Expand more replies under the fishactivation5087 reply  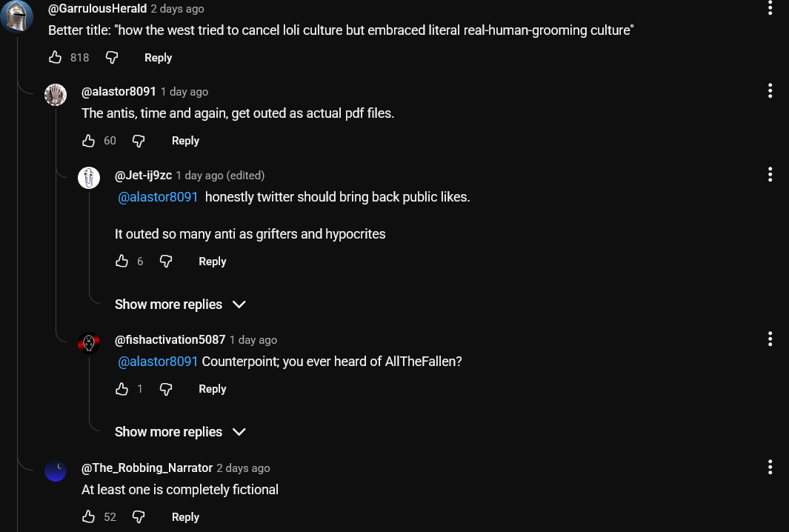(x=180, y=432)
